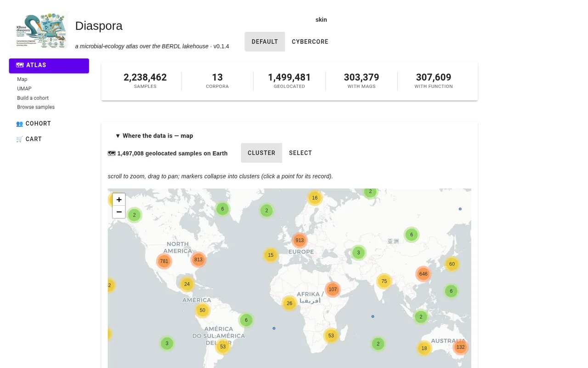588x368 pixels.
Task: Click the map zoom out minus button
Action: [119, 212]
